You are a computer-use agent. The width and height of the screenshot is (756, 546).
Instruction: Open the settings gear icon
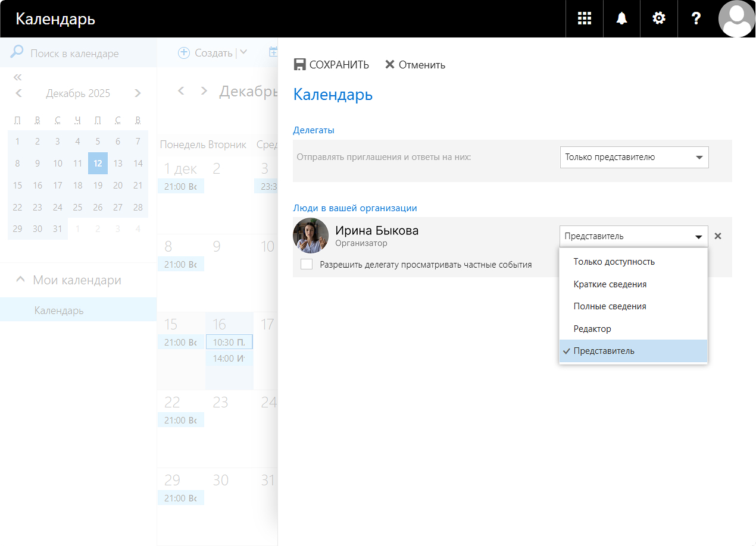pos(658,18)
